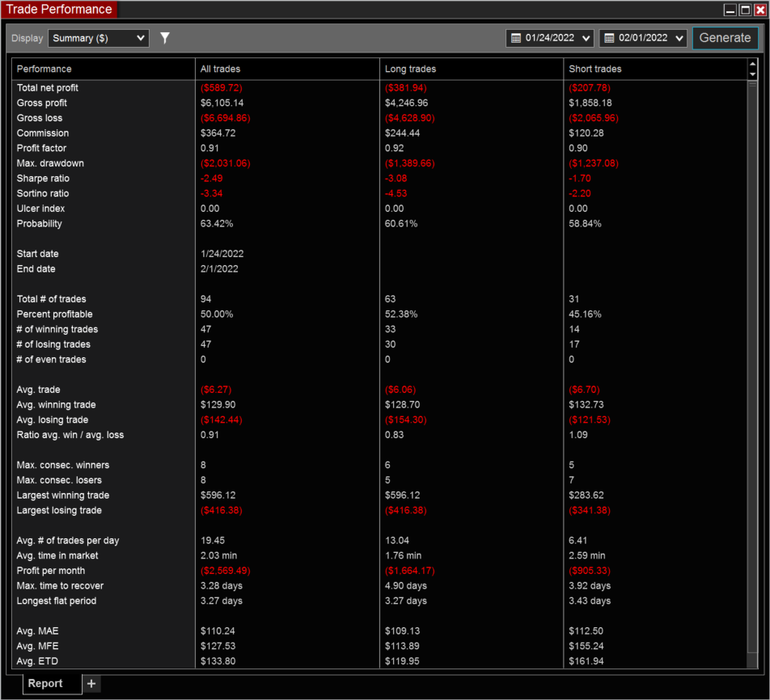Click the scroll up arrow in table header
Screen dimensions: 770x700
752,64
